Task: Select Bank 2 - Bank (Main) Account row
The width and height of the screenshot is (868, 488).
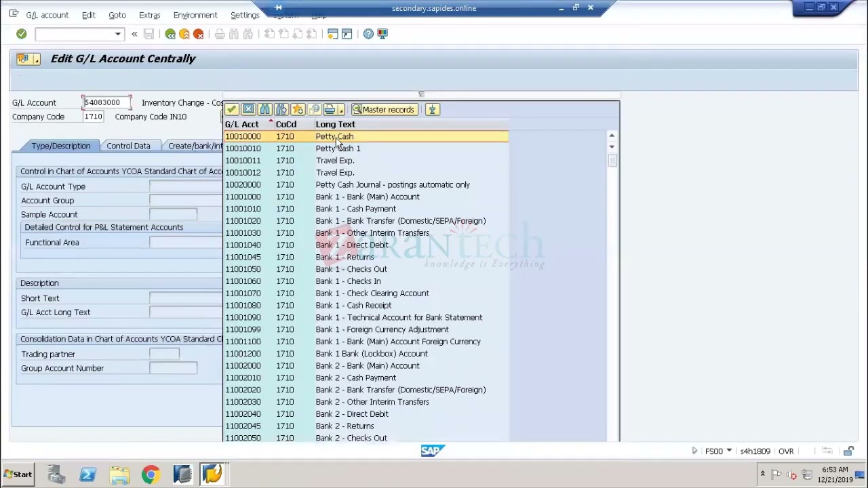Action: [x=366, y=365]
